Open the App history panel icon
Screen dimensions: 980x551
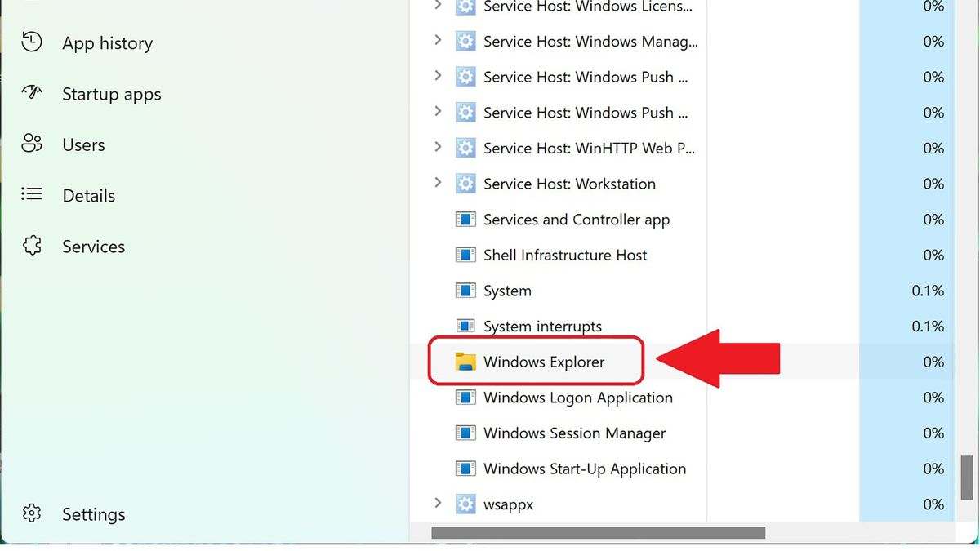click(x=30, y=42)
